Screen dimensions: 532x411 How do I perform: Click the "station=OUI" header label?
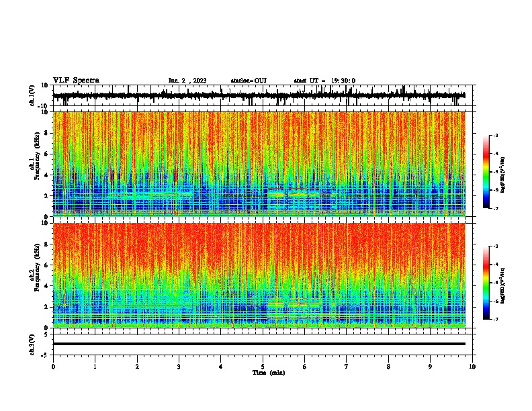(x=249, y=81)
